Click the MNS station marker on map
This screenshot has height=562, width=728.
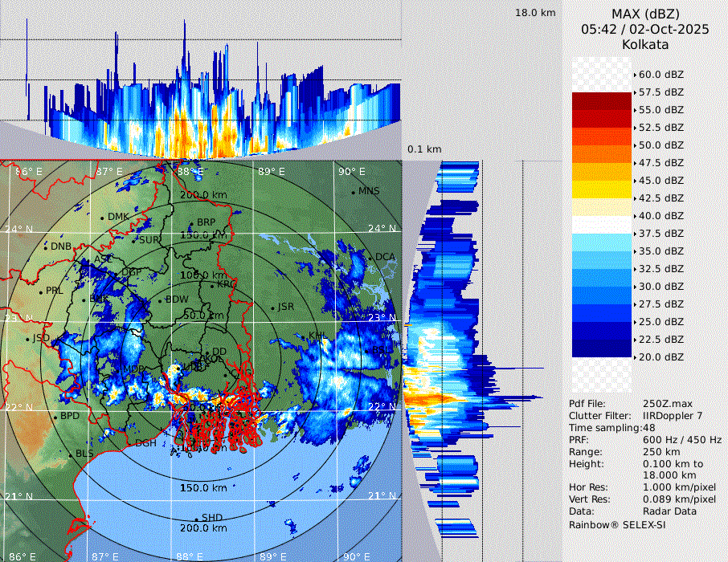pyautogui.click(x=353, y=192)
